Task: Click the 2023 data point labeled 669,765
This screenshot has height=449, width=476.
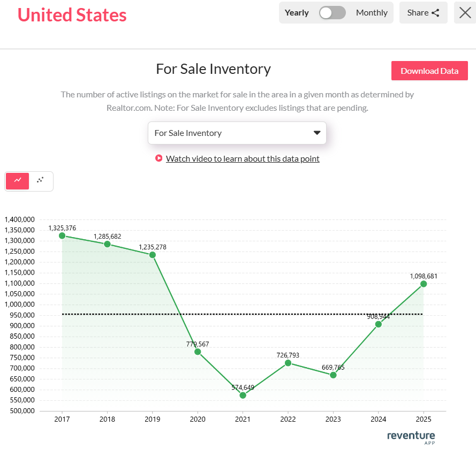Action: (x=333, y=375)
